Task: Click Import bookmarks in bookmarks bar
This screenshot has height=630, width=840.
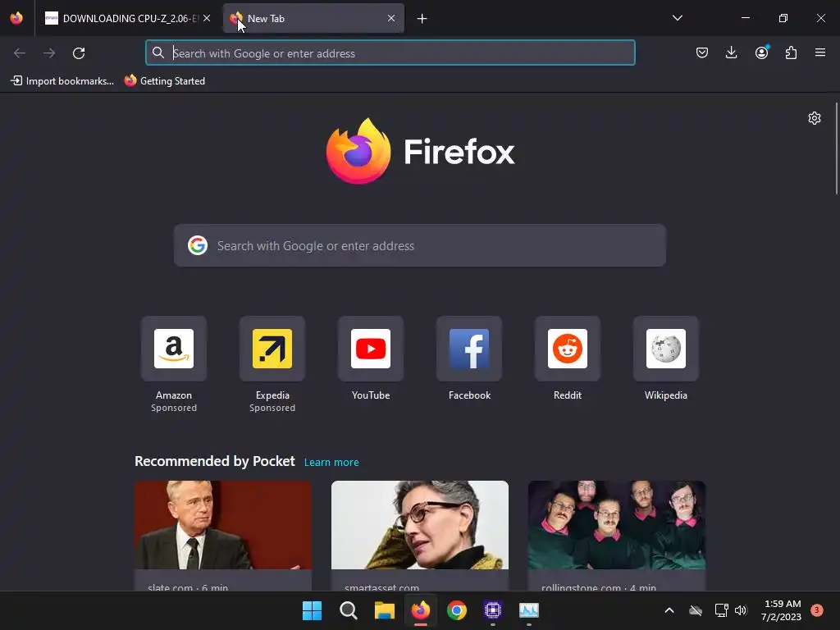Action: (x=62, y=81)
